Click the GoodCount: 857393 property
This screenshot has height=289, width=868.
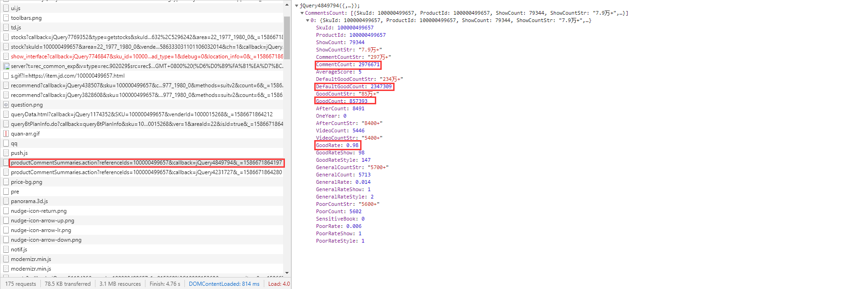(342, 101)
